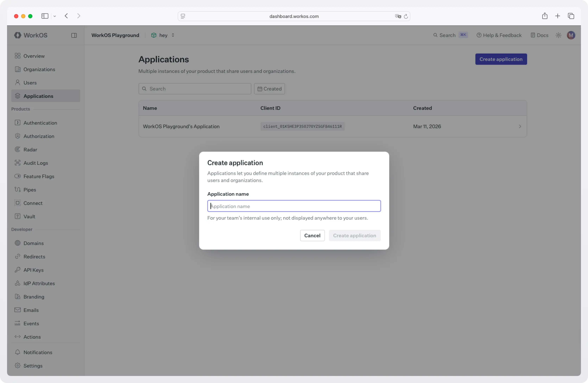Click the Pipes icon

pyautogui.click(x=18, y=189)
